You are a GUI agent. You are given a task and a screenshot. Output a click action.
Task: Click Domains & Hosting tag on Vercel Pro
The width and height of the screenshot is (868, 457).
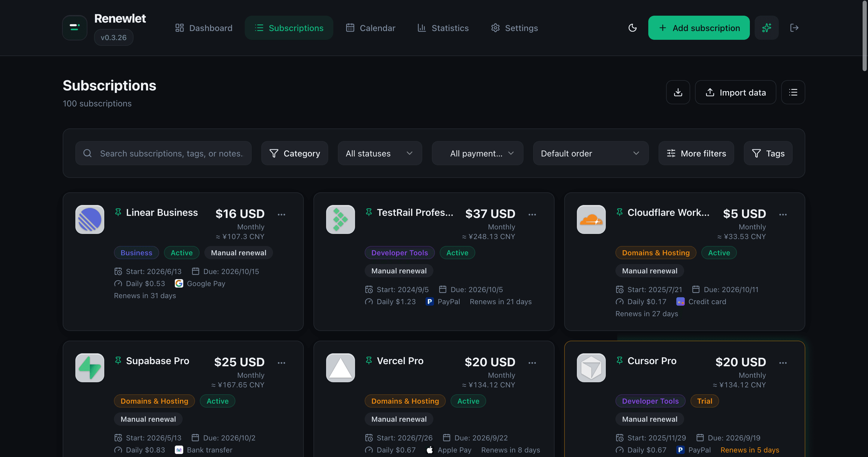[x=405, y=401]
